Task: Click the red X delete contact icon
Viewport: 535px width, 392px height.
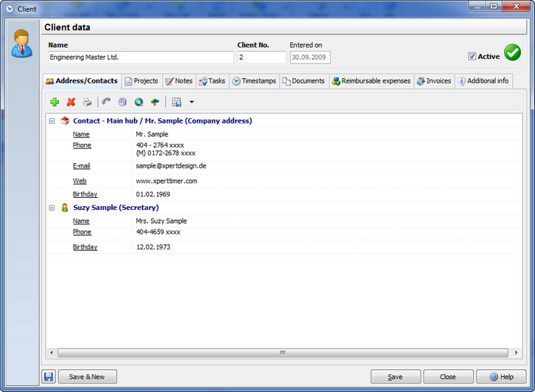Action: [71, 102]
